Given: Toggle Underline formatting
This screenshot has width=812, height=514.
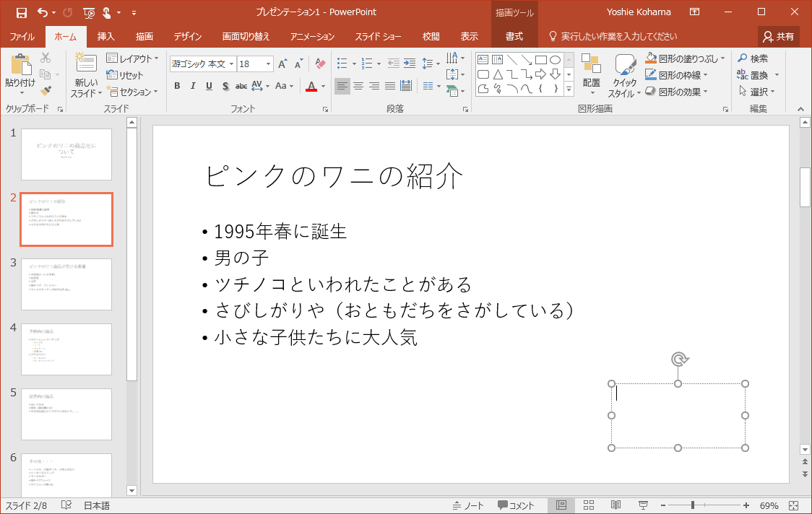Looking at the screenshot, I should click(x=209, y=87).
